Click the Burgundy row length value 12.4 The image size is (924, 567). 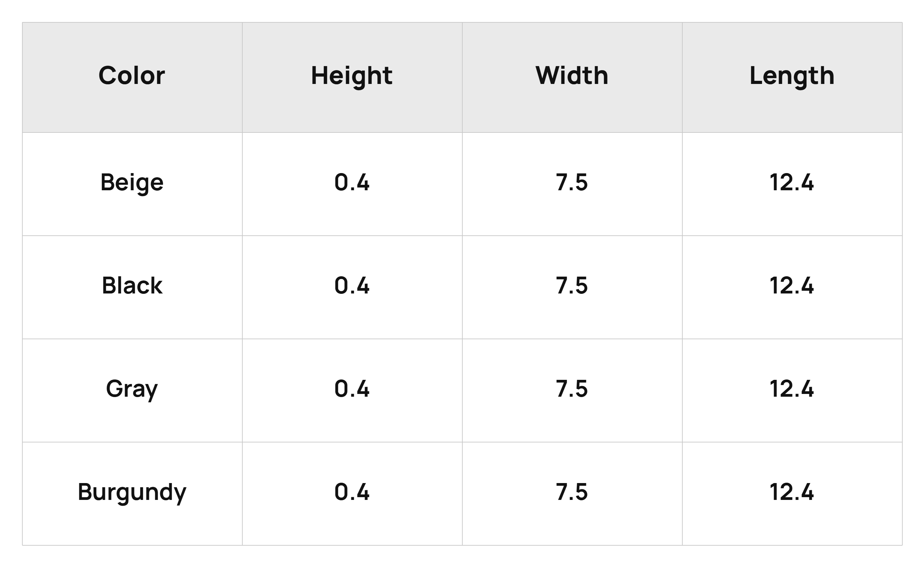point(792,492)
